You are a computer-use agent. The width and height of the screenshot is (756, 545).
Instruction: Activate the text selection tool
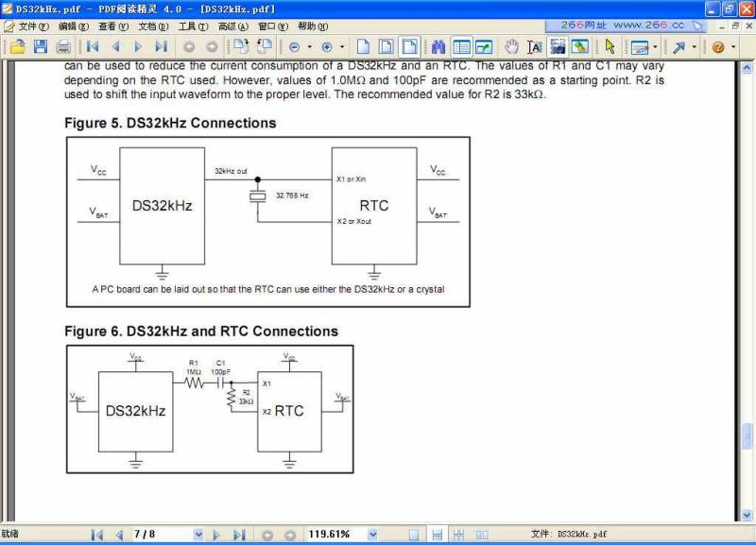(x=534, y=46)
